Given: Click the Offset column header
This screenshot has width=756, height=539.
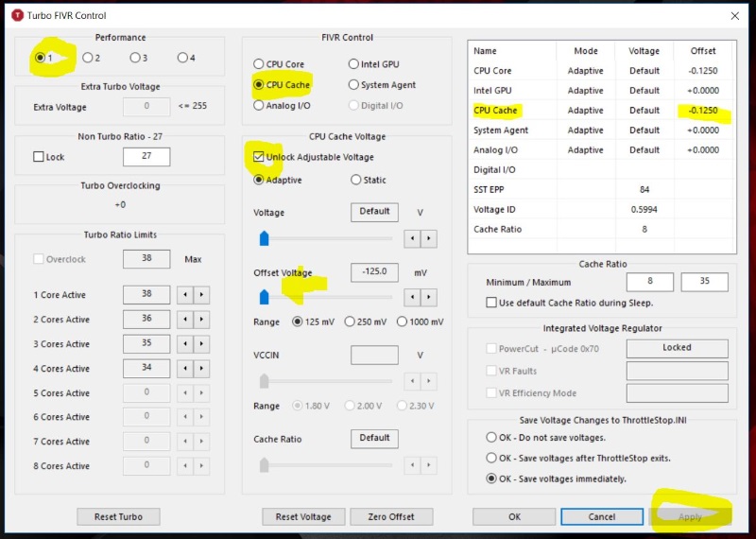Looking at the screenshot, I should 703,51.
